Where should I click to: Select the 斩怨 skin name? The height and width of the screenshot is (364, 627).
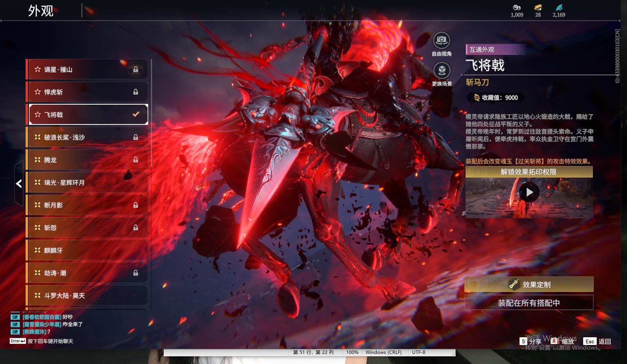50,228
